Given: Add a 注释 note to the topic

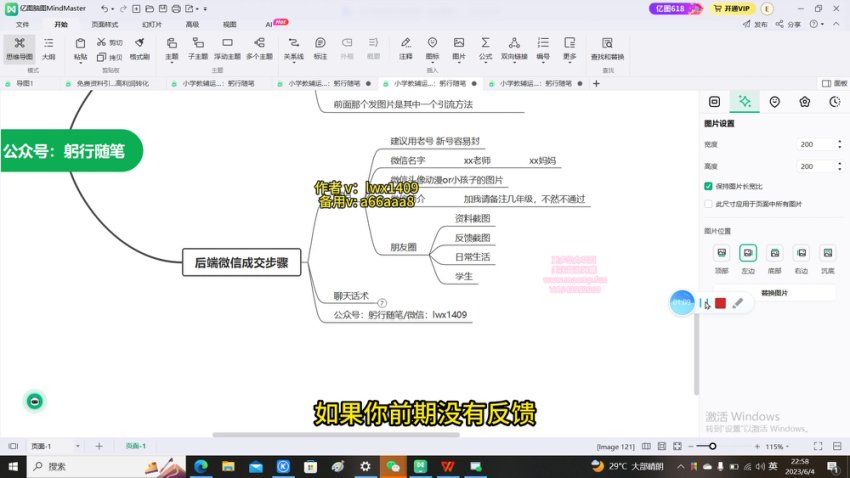Looking at the screenshot, I should [x=406, y=47].
